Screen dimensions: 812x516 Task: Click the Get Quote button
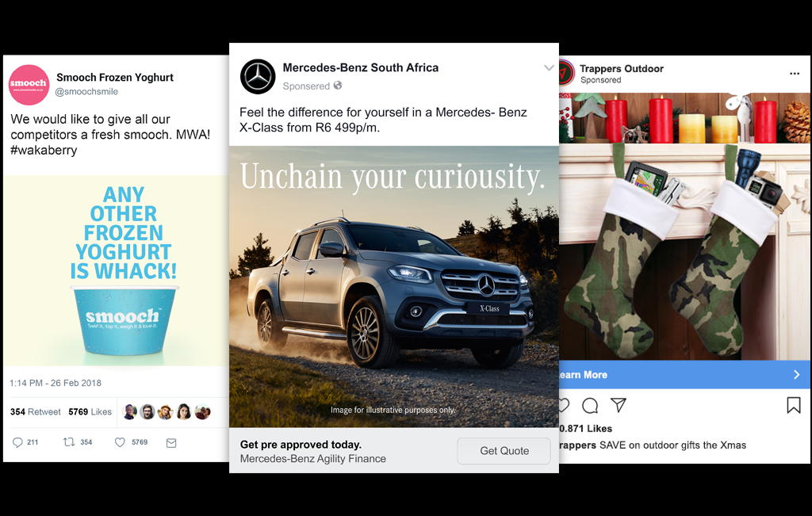click(x=504, y=451)
